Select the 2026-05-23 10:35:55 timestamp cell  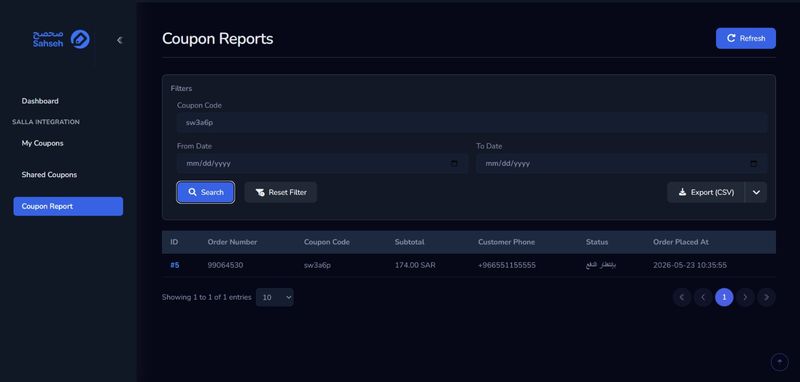[690, 265]
